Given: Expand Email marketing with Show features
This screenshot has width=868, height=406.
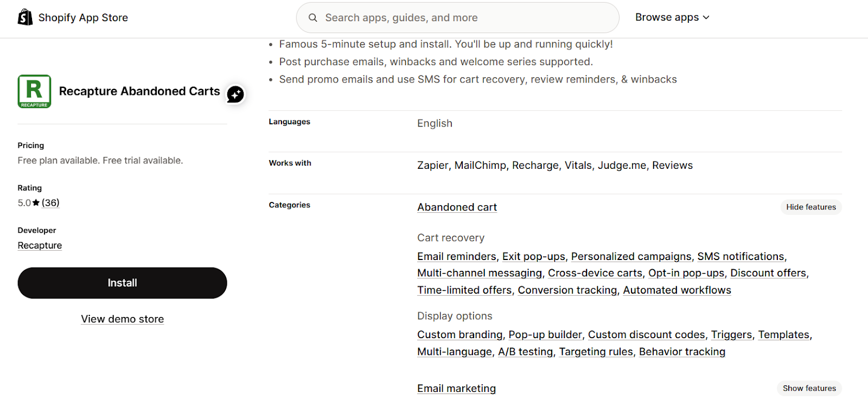Looking at the screenshot, I should pyautogui.click(x=809, y=388).
